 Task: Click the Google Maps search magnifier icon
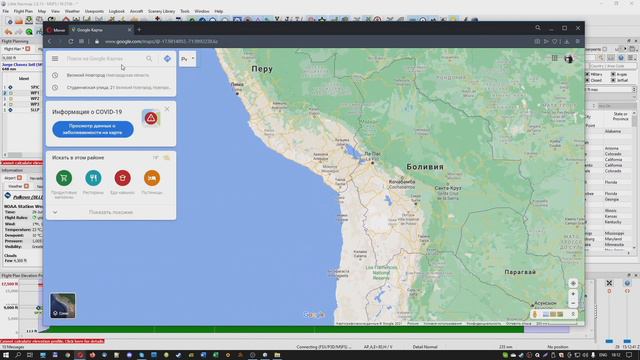[149, 59]
